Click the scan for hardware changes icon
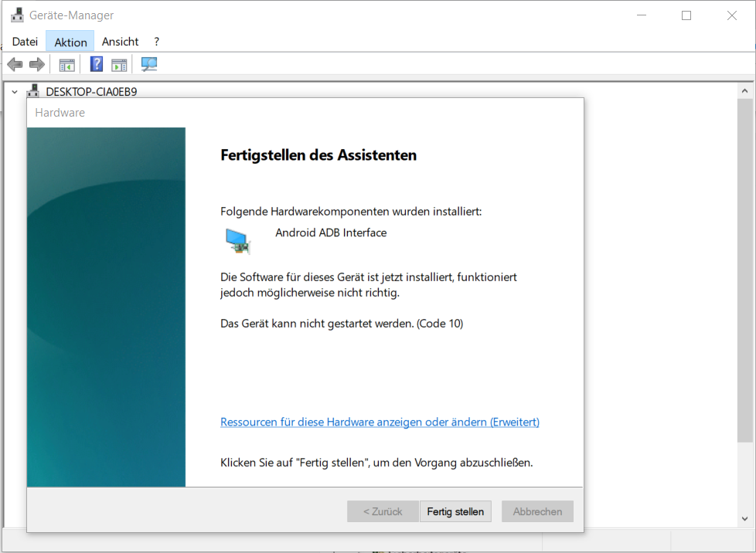756x553 pixels. 149,64
